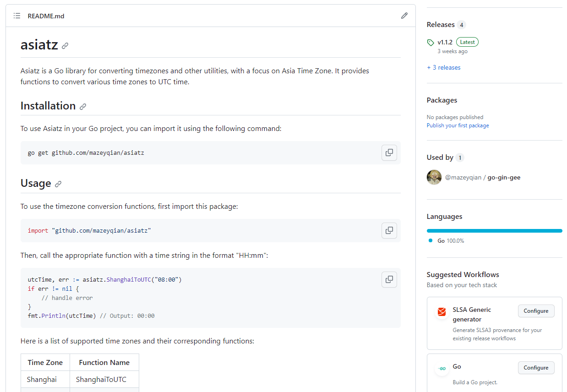Click the Usage heading anchor icon

pos(58,184)
